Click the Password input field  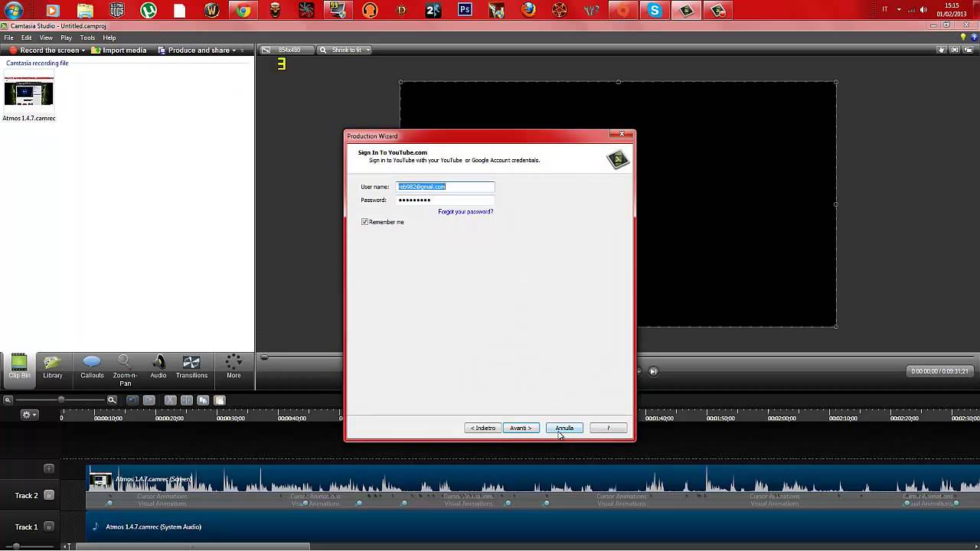pos(446,200)
